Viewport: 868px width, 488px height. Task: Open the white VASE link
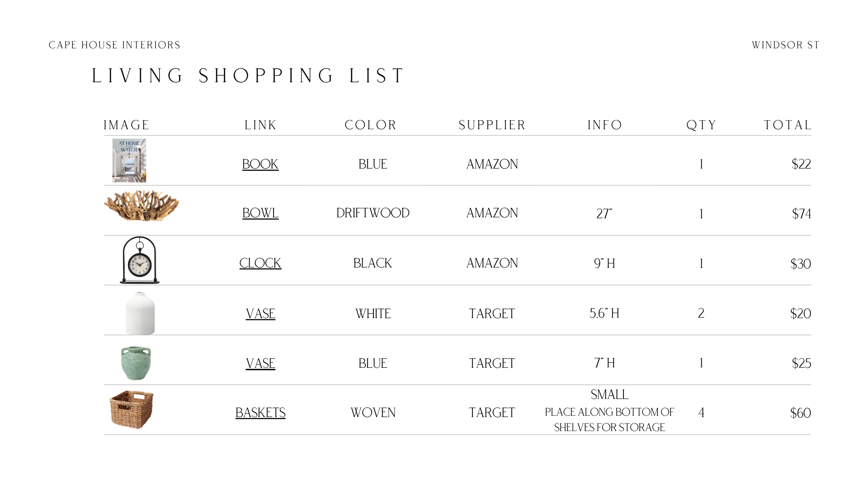260,314
